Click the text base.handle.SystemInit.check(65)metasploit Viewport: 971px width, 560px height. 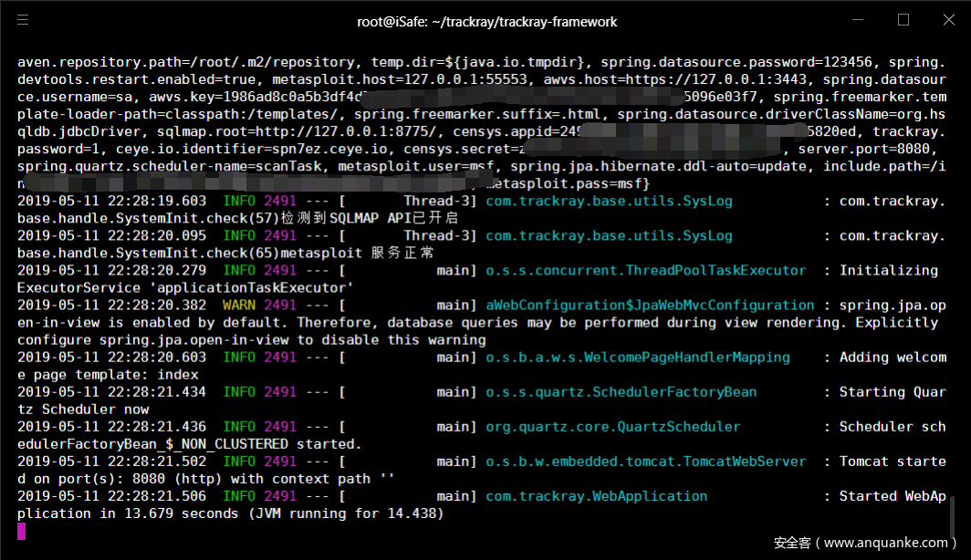click(190, 254)
